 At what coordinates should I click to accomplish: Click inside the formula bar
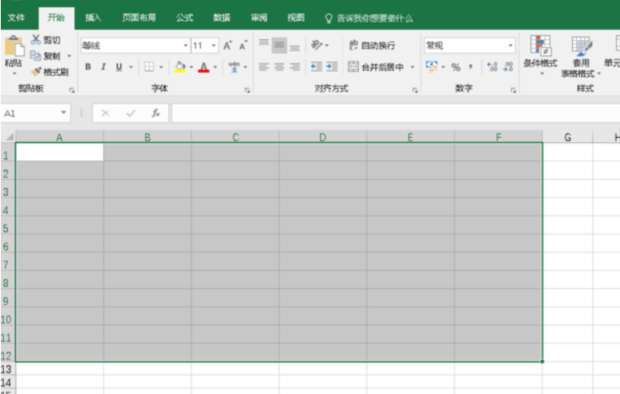(x=396, y=113)
